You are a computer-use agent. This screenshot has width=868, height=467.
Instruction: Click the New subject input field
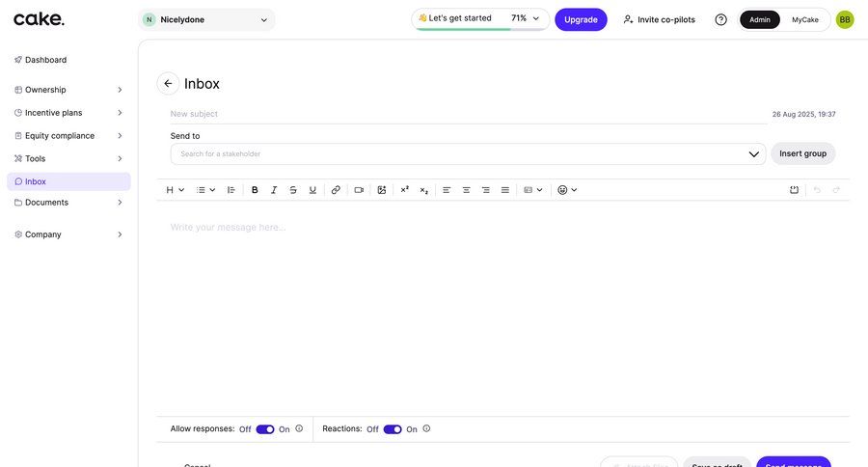click(x=468, y=114)
